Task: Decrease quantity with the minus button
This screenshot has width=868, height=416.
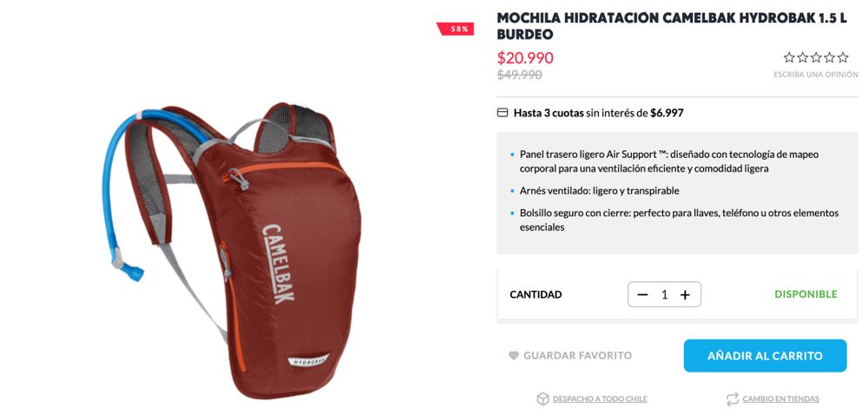Action: [642, 294]
